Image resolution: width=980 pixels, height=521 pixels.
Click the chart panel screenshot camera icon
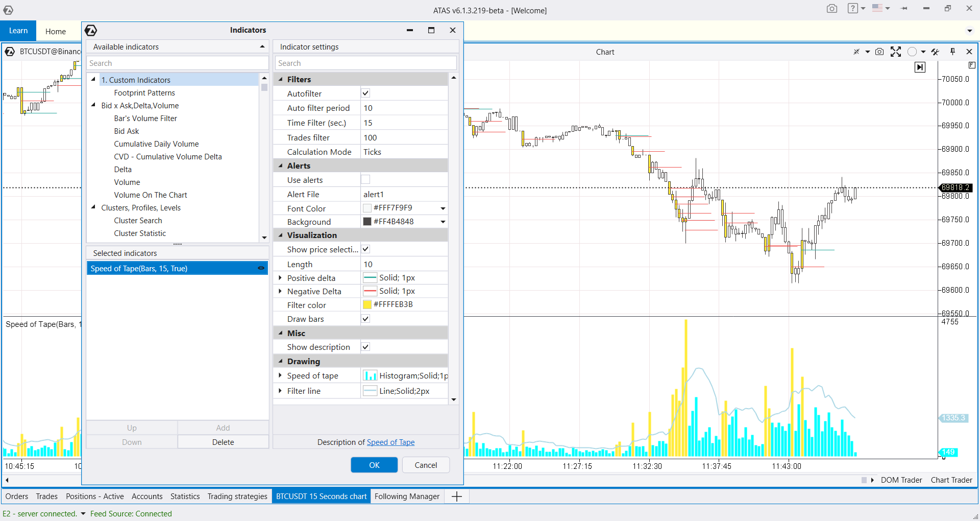[879, 52]
